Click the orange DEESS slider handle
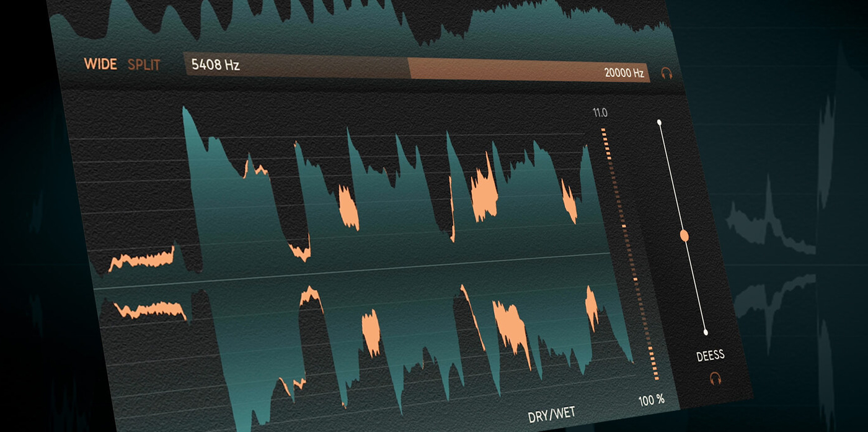This screenshot has height=432, width=868. pos(684,235)
